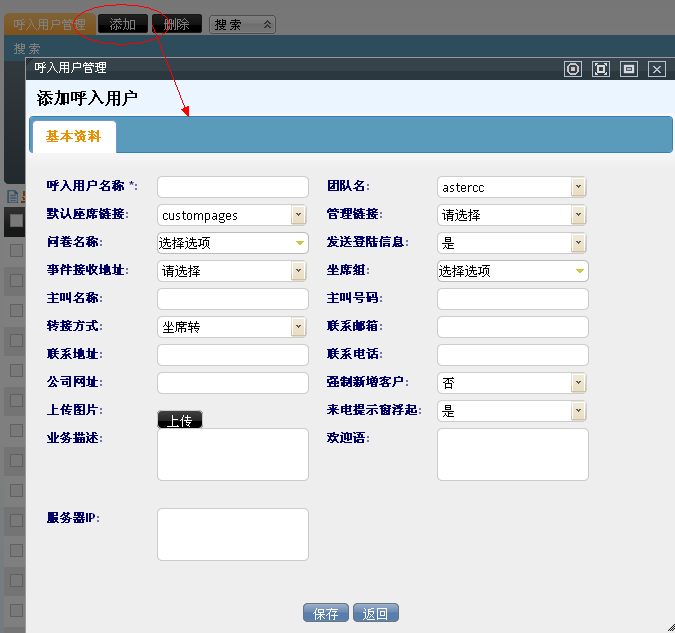Click the 呼入用户名称 text field
Viewport: 675px width, 633px height.
pyautogui.click(x=233, y=187)
